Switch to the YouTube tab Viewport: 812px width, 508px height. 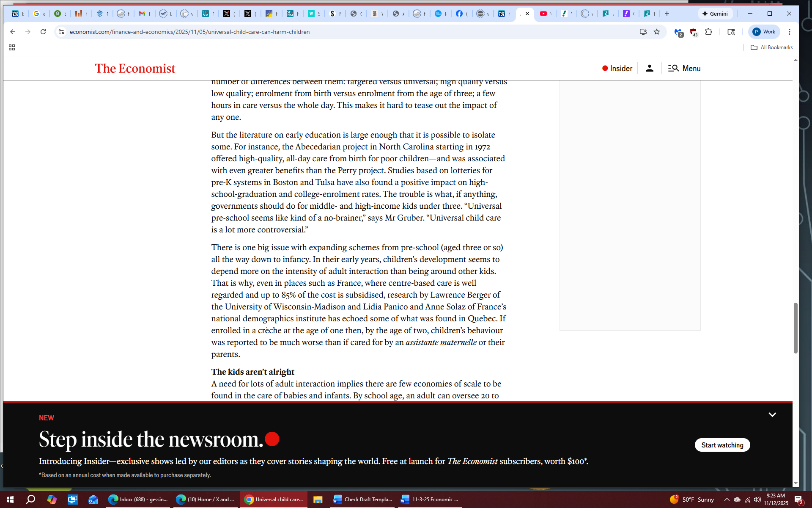543,14
